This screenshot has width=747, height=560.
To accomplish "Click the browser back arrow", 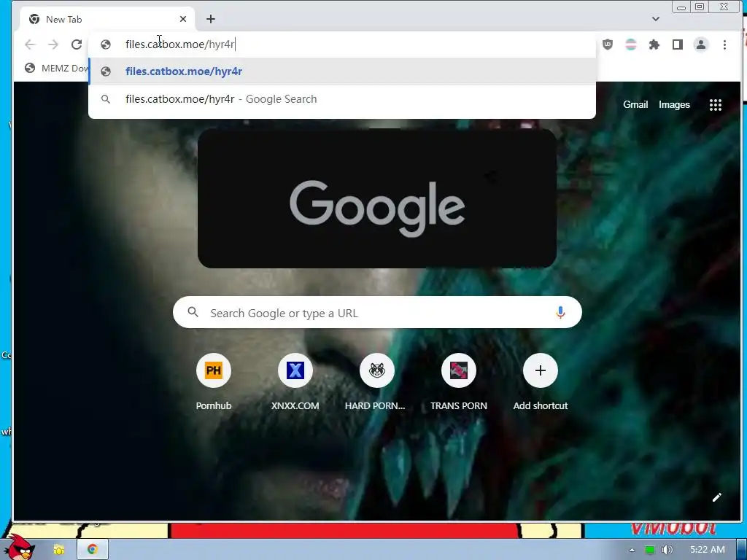I will [30, 44].
